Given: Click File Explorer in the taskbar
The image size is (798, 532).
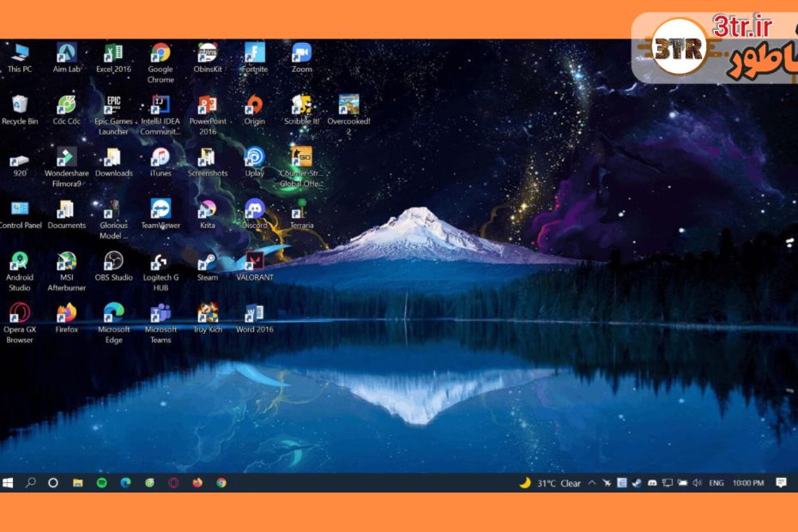Looking at the screenshot, I should click(x=77, y=483).
